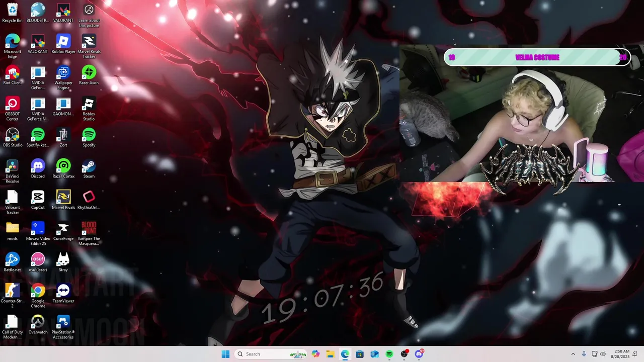Open Copilot from the taskbar

pos(315,354)
